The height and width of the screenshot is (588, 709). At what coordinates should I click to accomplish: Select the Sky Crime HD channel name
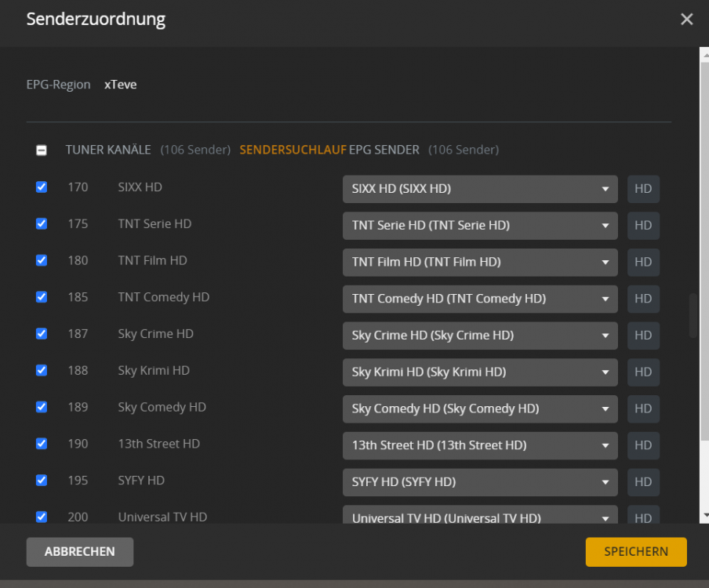155,333
